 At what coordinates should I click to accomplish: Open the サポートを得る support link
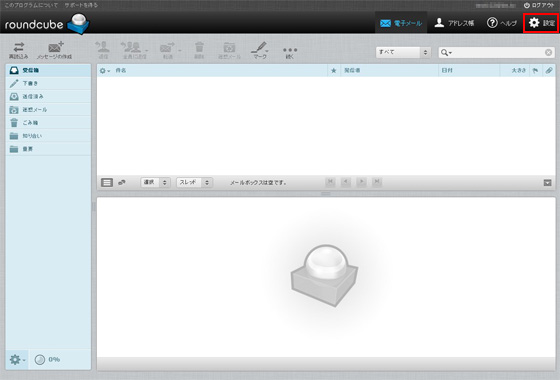pos(81,5)
